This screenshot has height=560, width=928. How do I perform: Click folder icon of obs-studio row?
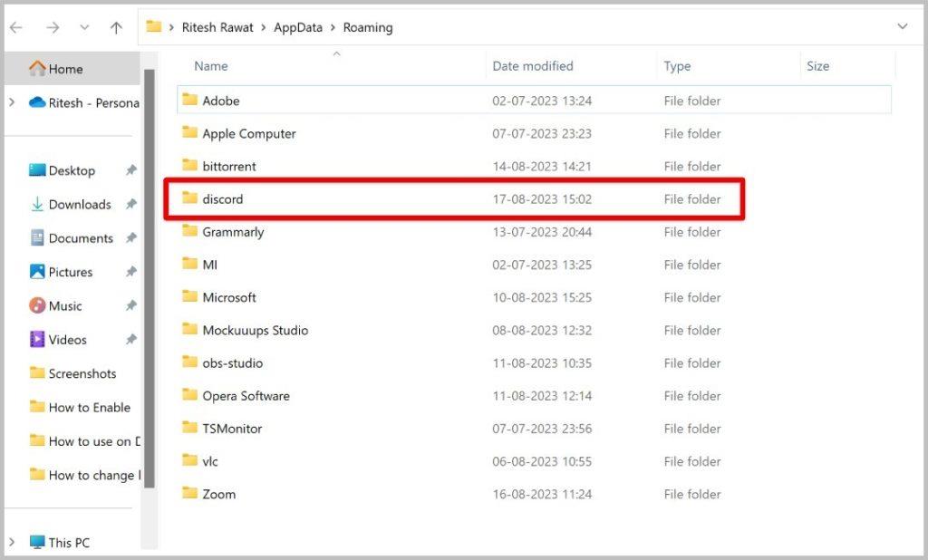coord(189,362)
